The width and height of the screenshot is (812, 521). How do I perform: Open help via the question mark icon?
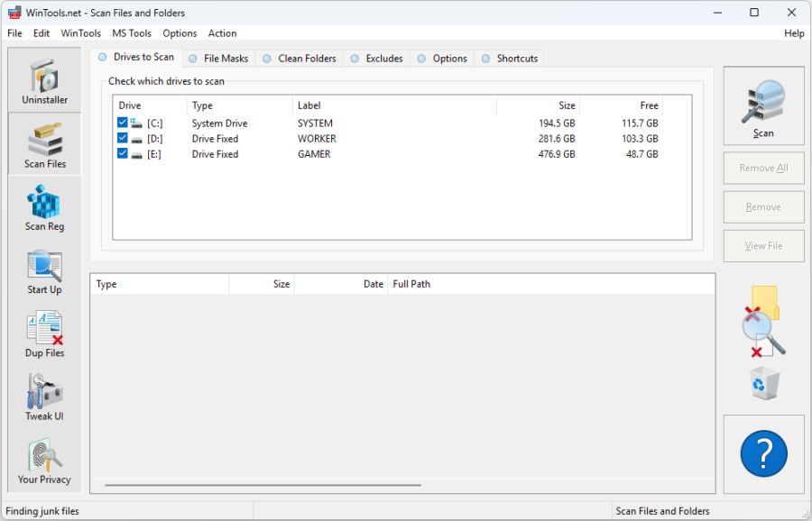click(x=762, y=453)
